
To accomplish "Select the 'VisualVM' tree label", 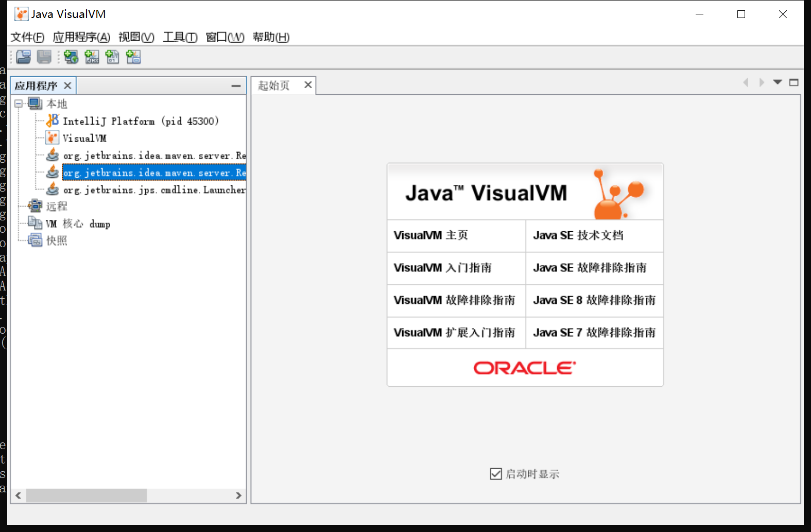I will 84,138.
